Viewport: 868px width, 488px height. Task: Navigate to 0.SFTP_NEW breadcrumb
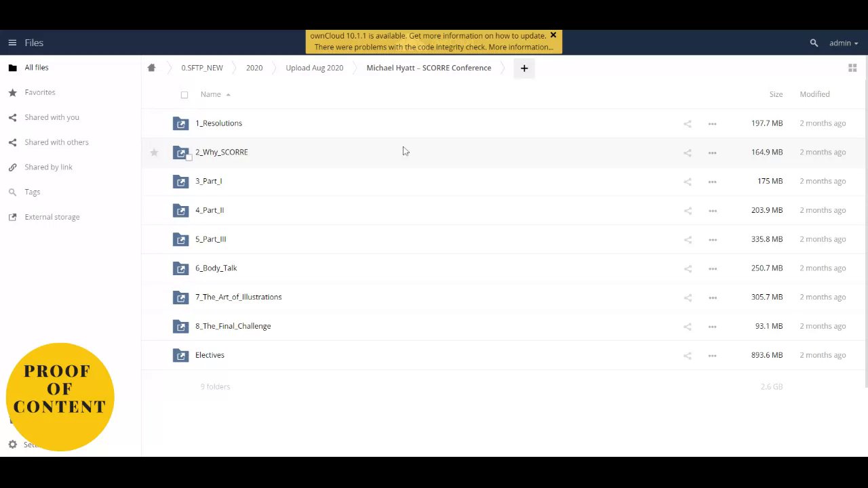[x=202, y=68]
